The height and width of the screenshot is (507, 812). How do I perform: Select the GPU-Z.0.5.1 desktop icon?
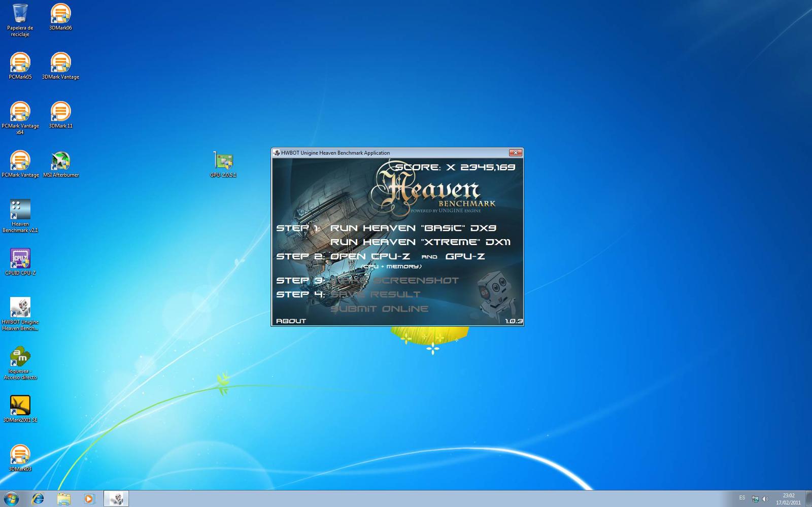(x=223, y=164)
